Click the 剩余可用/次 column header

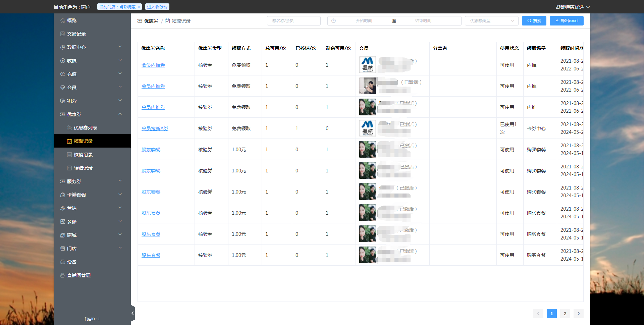point(338,48)
